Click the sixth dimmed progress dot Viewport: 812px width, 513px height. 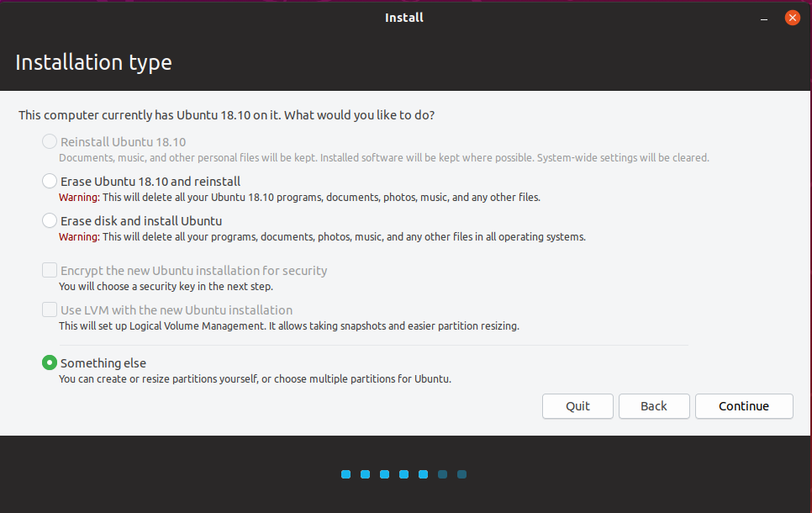pos(443,474)
